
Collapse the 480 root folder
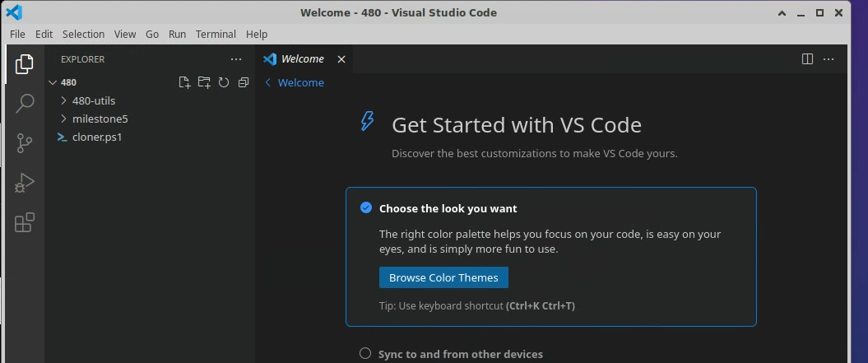[x=53, y=82]
